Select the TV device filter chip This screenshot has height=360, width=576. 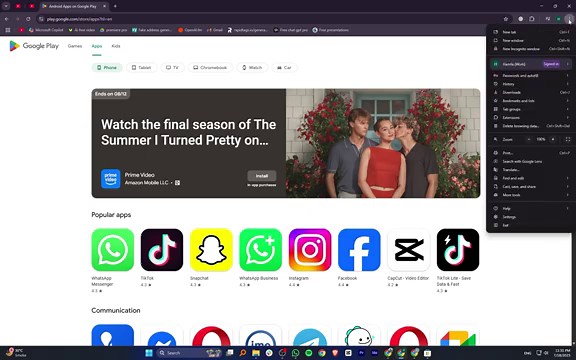coord(172,68)
